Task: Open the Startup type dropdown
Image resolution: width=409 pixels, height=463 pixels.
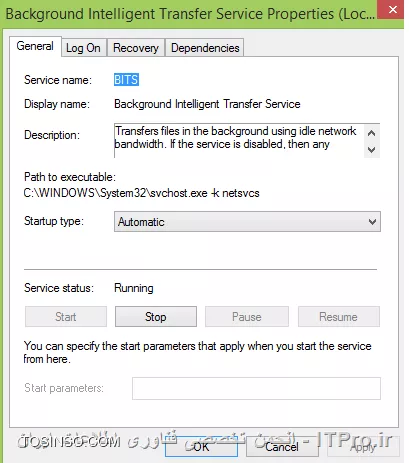Action: 247,222
